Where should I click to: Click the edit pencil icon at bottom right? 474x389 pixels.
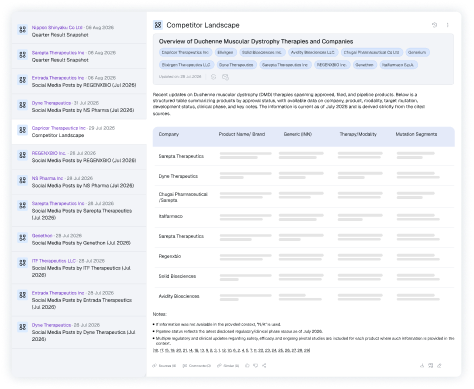439,366
